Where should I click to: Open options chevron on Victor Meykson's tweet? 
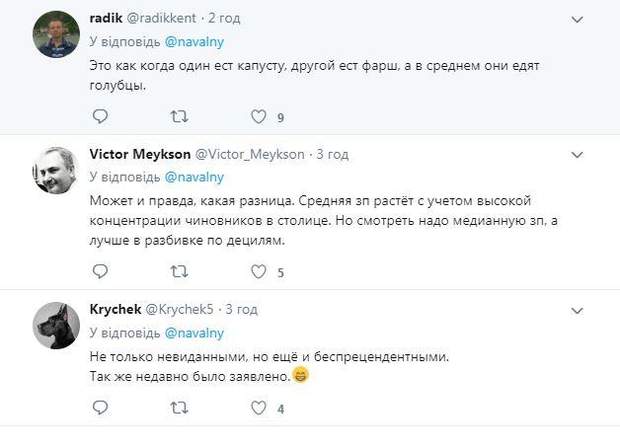576,155
